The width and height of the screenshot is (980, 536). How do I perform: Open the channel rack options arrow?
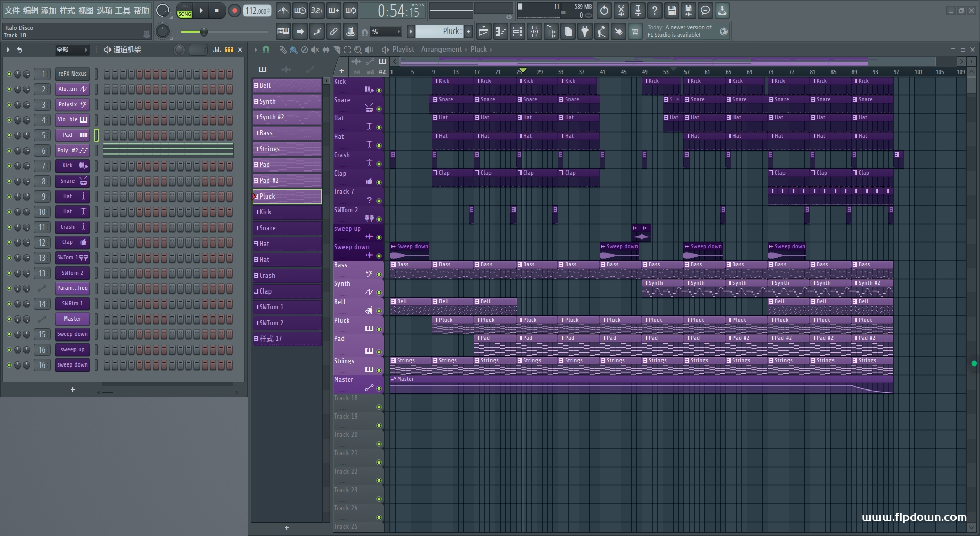(x=8, y=50)
